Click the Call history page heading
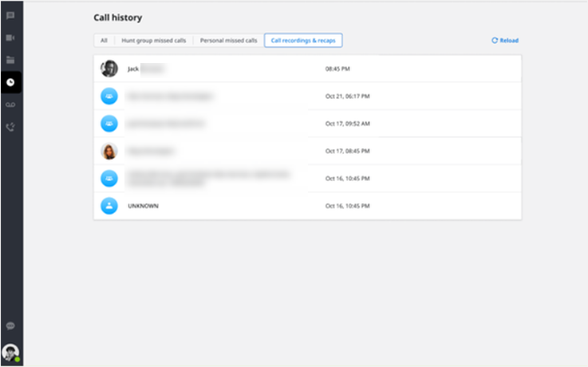 pos(118,18)
